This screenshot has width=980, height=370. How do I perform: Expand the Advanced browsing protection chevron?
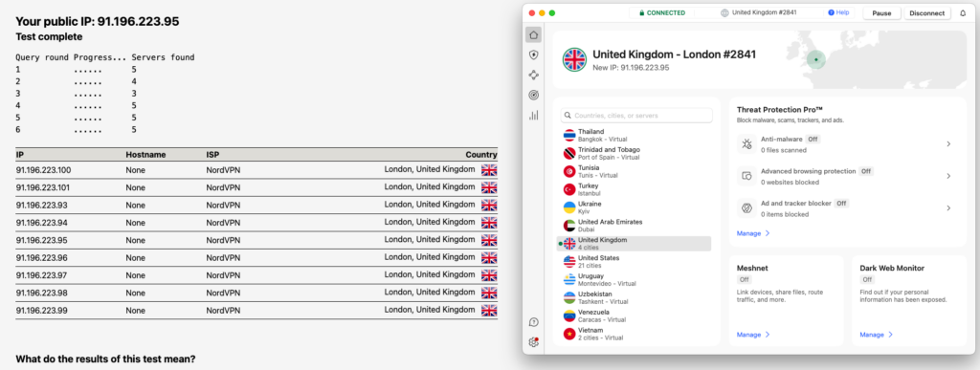pyautogui.click(x=948, y=176)
